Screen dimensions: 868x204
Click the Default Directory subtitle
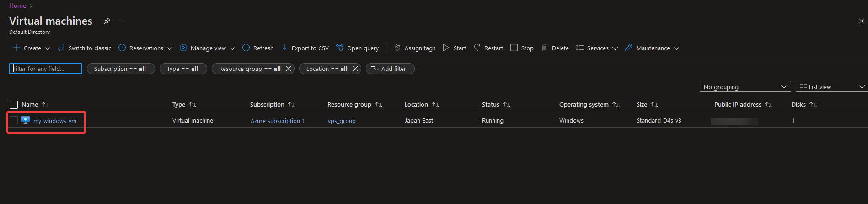29,32
